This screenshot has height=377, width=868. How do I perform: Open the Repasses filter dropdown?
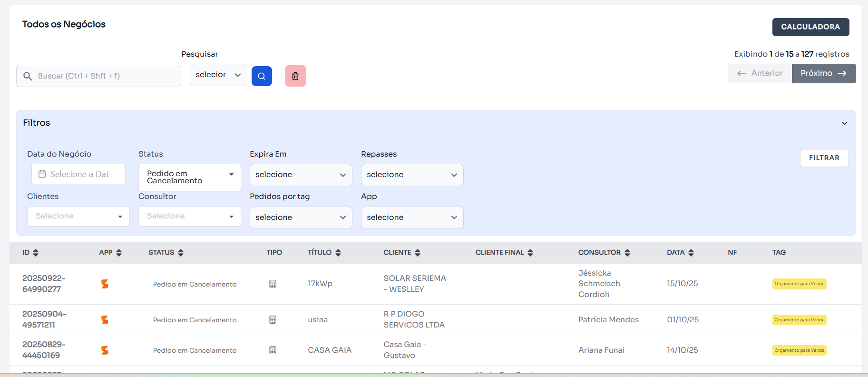tap(412, 175)
